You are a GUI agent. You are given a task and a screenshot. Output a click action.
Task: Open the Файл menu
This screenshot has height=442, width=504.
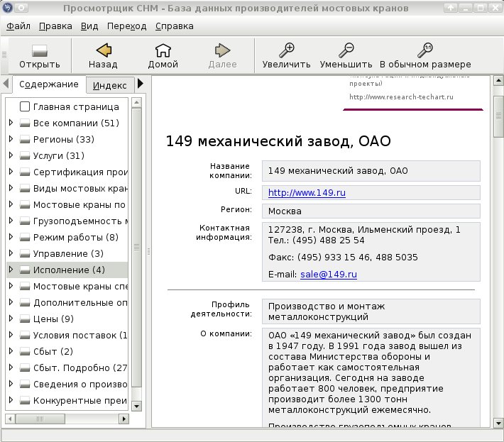pos(18,26)
